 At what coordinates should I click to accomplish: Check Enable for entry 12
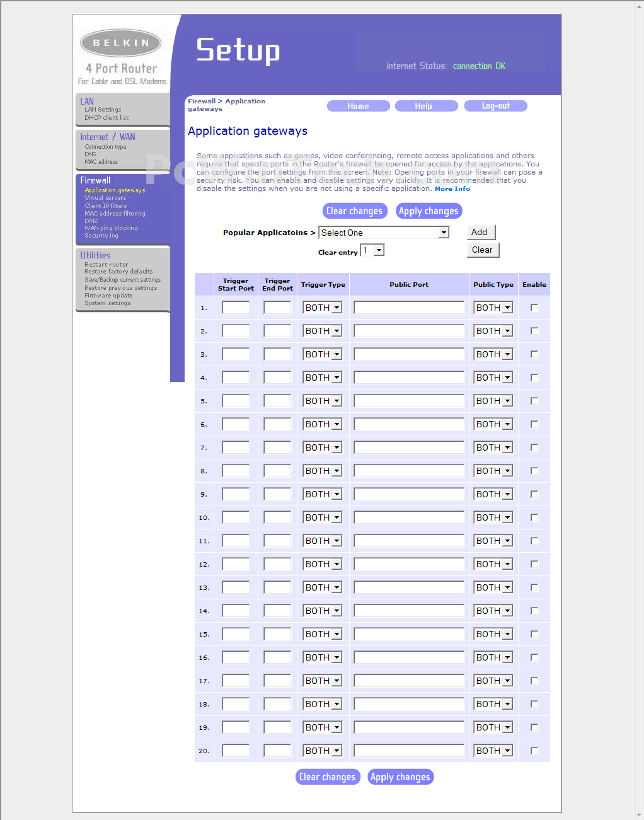(x=534, y=564)
